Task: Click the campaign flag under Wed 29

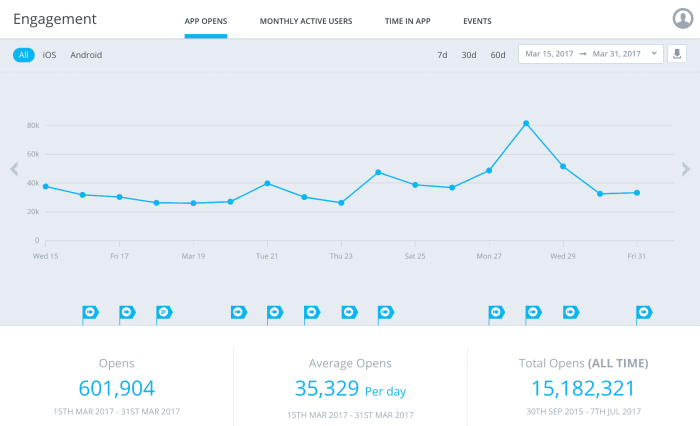Action: (x=570, y=313)
